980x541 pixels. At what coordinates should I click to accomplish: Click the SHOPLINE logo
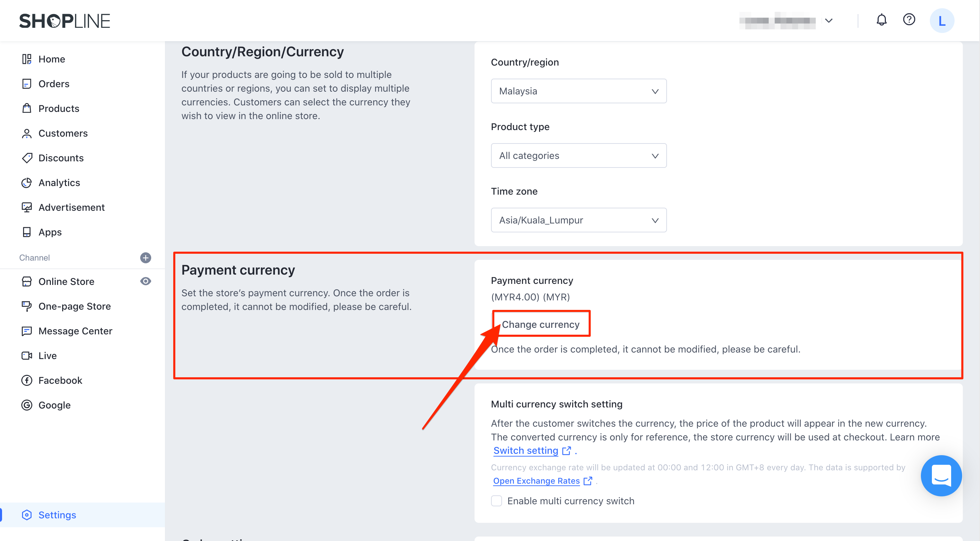(65, 21)
